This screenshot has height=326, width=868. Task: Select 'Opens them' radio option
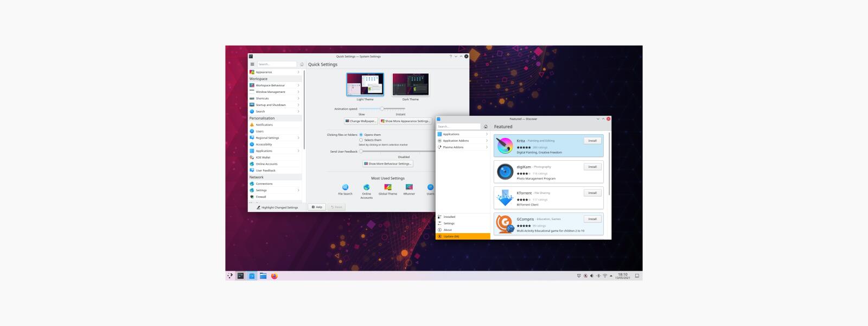coord(361,135)
